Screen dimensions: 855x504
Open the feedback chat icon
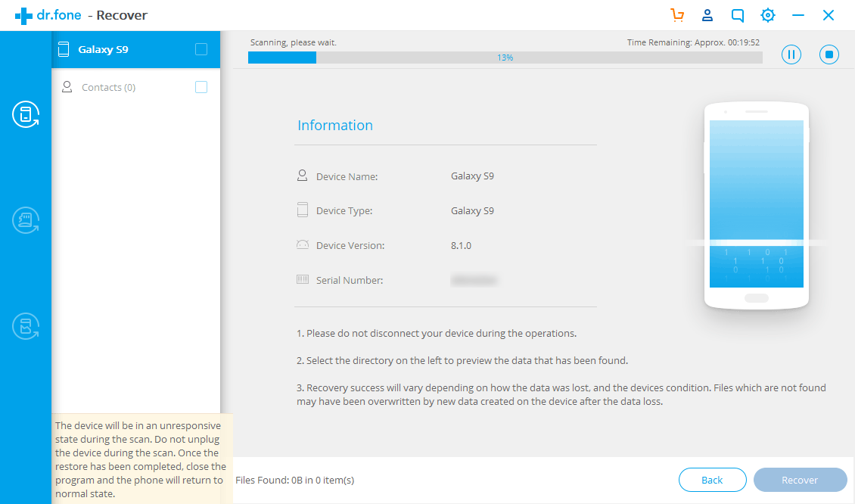click(x=737, y=15)
